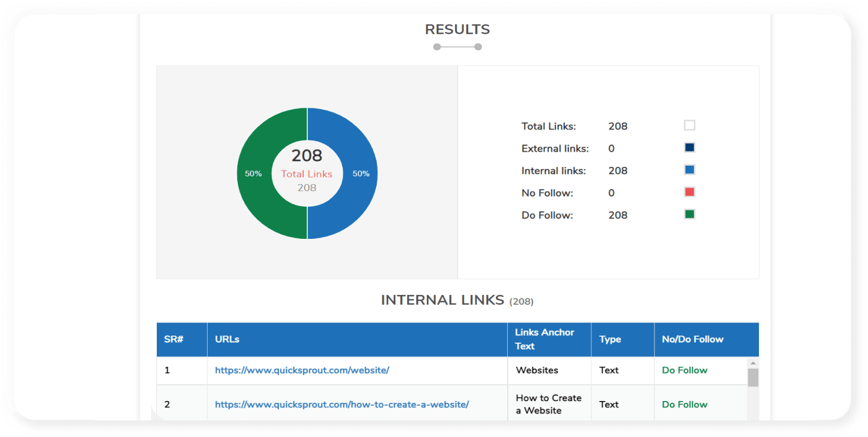The width and height of the screenshot is (868, 437).
Task: Click Do Follow in row 1
Action: (x=685, y=370)
